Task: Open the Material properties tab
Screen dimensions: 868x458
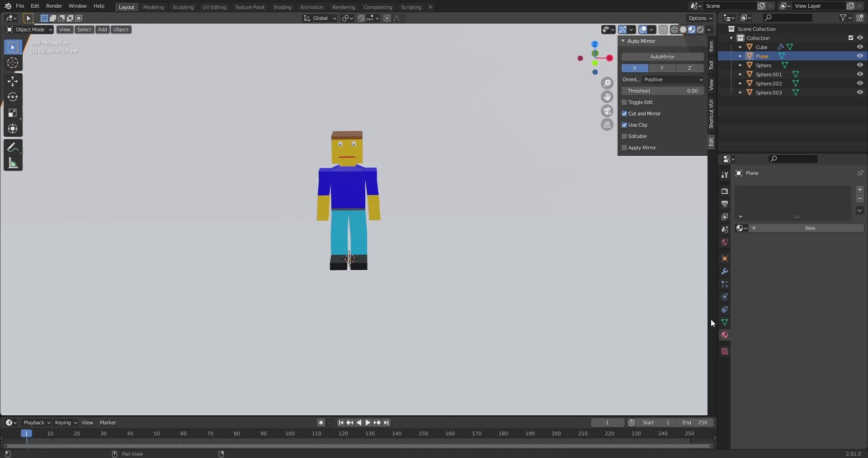Action: coord(724,335)
